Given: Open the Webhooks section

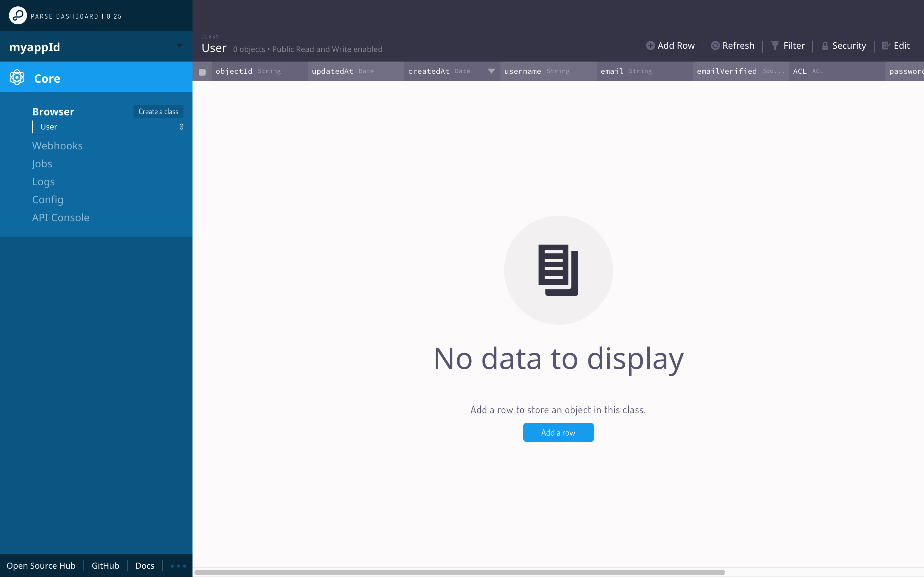Looking at the screenshot, I should point(57,146).
